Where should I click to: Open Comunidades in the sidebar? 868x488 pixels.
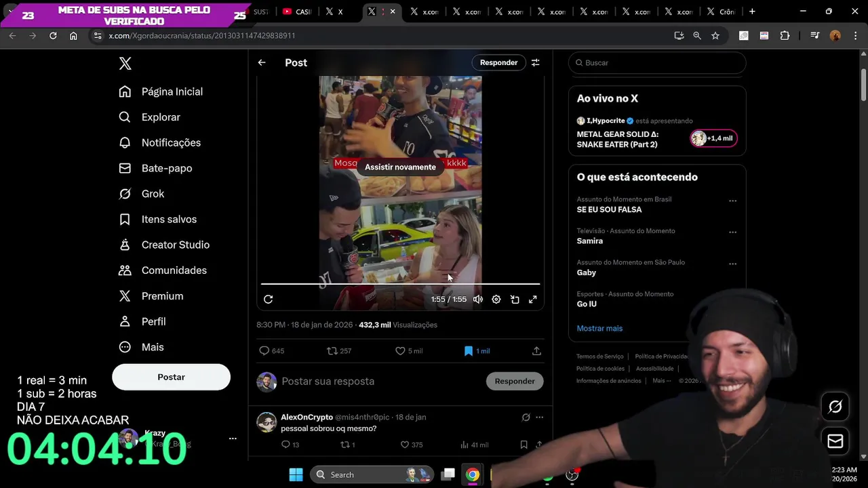[x=163, y=270]
